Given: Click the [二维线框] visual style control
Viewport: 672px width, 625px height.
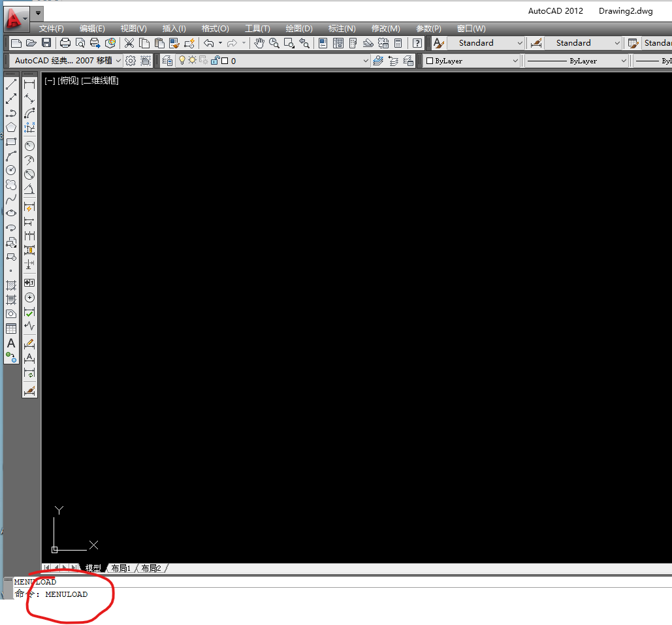Looking at the screenshot, I should (100, 80).
